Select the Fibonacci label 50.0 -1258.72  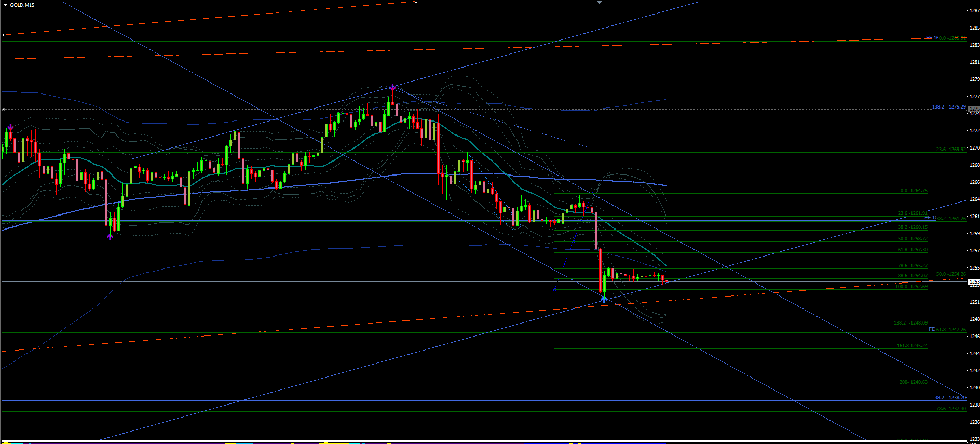pyautogui.click(x=913, y=239)
